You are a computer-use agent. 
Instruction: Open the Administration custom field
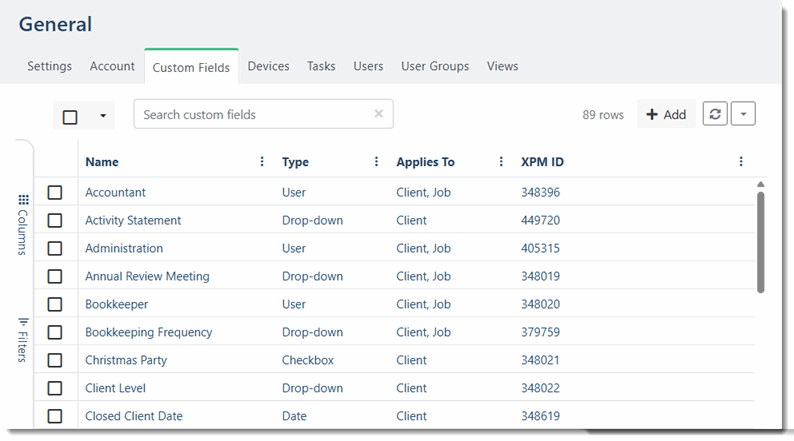(124, 249)
